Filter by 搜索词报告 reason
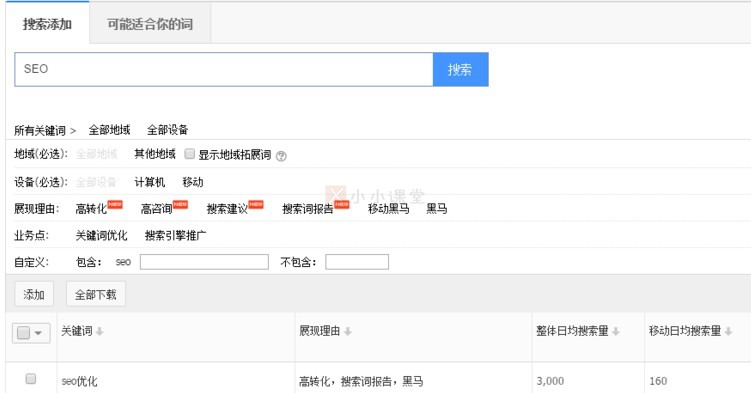751x393 pixels. [x=307, y=209]
